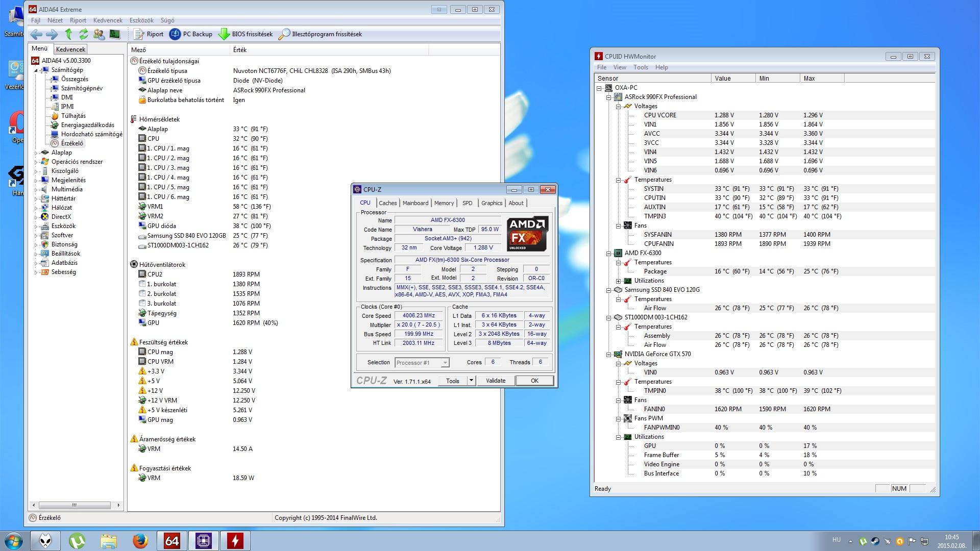Viewport: 980px width, 551px height.
Task: Collapse the AMD FX-6300 node in HWMonitor
Action: (609, 253)
